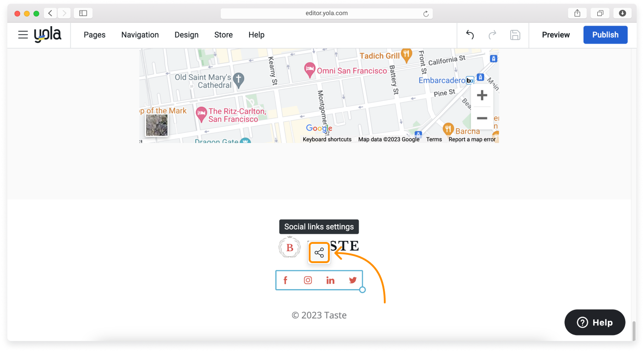Image resolution: width=644 pixels, height=352 pixels.
Task: Click the browser reload page icon
Action: pyautogui.click(x=426, y=14)
